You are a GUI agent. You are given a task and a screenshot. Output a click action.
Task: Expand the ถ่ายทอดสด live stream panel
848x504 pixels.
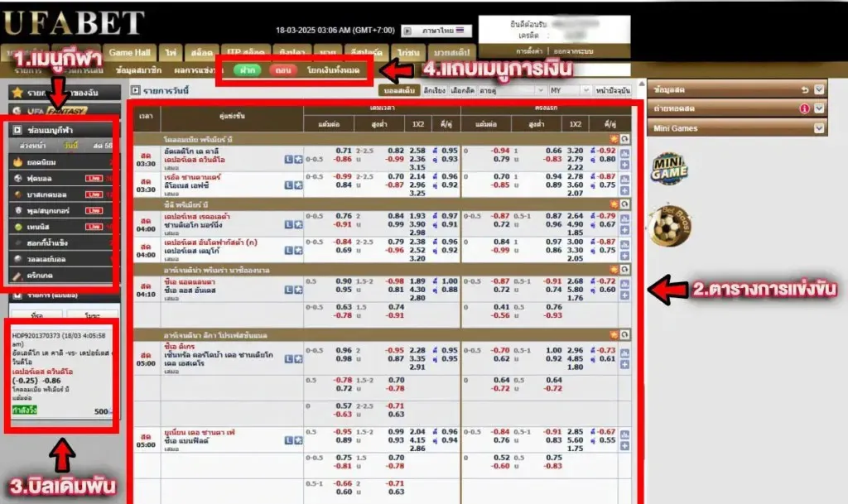pos(819,109)
